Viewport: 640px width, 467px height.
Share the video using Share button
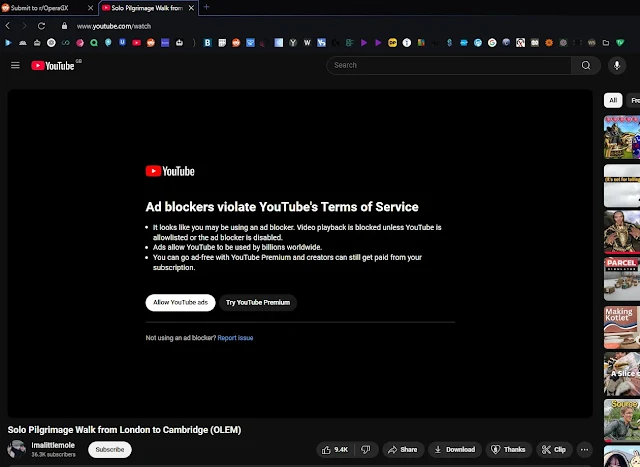(403, 449)
